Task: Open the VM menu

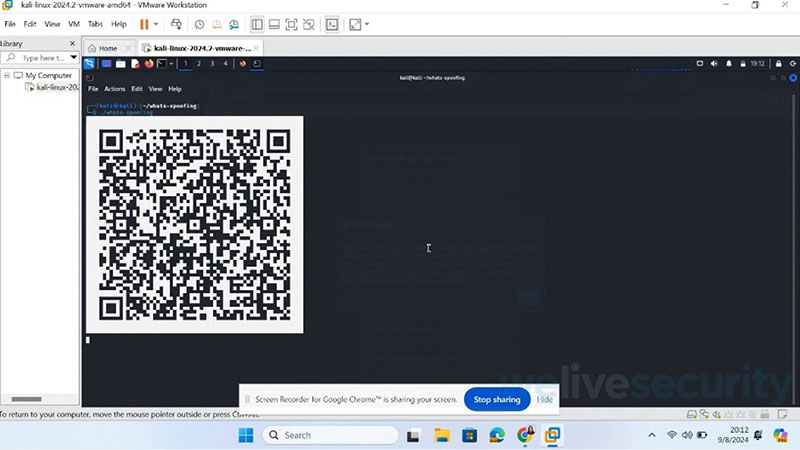Action: point(73,24)
